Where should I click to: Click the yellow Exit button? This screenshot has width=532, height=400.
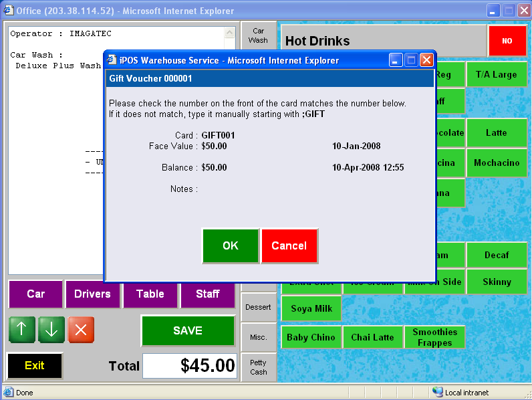click(35, 365)
